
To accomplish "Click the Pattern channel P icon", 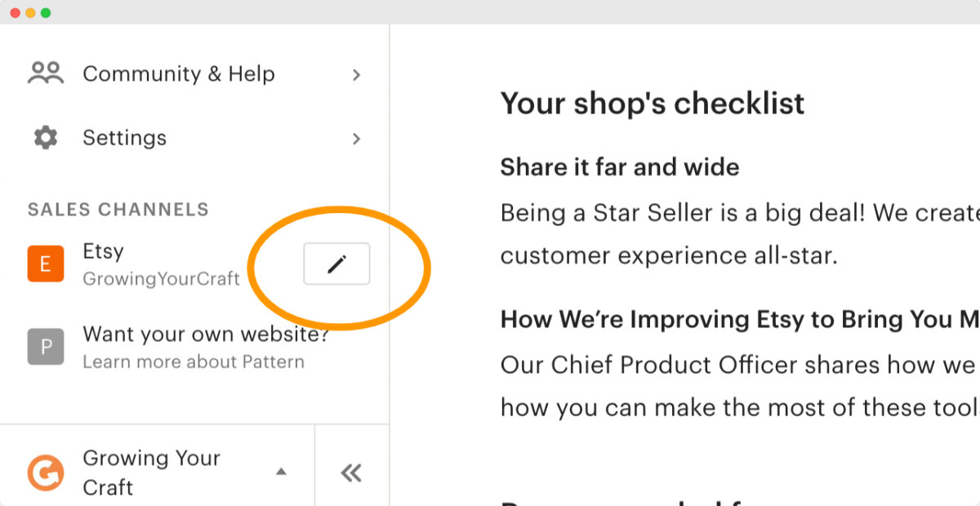I will click(x=45, y=346).
